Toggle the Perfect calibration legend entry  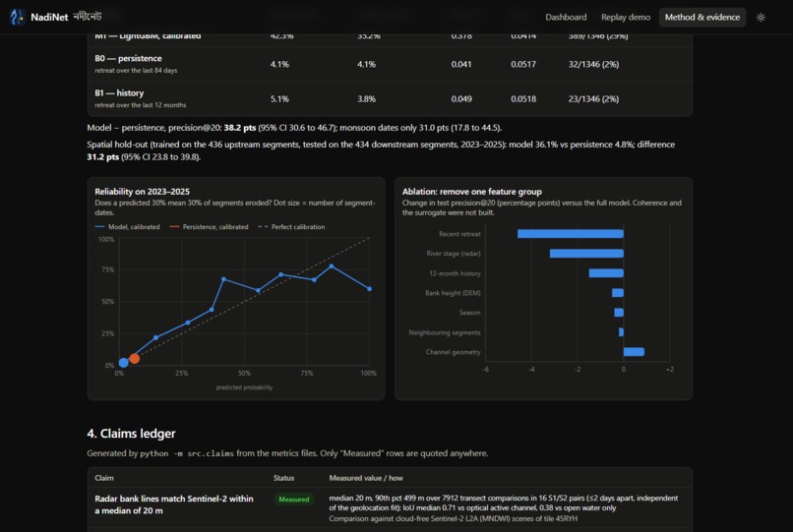click(291, 226)
